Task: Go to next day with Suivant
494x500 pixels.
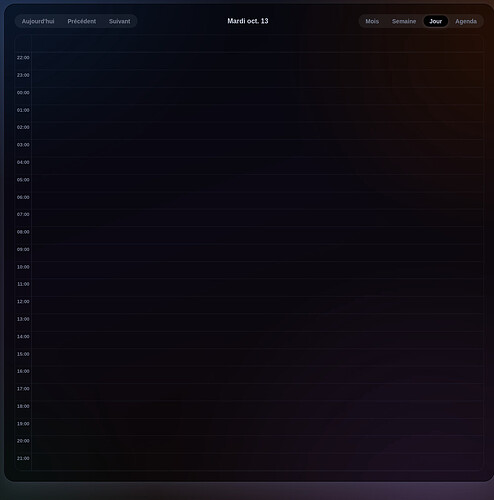Action: point(120,21)
